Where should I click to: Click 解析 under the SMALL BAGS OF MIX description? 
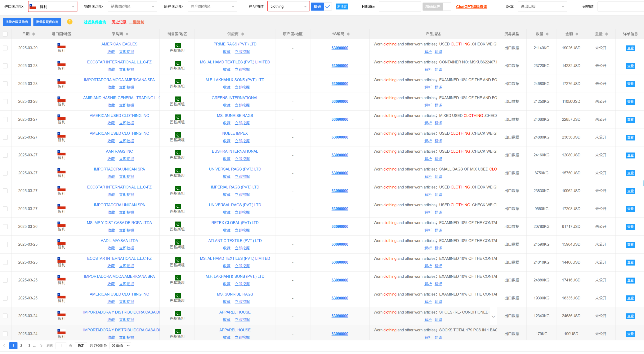(428, 177)
